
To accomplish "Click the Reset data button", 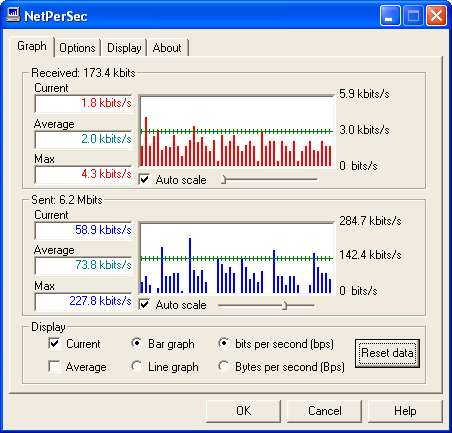I will click(387, 353).
